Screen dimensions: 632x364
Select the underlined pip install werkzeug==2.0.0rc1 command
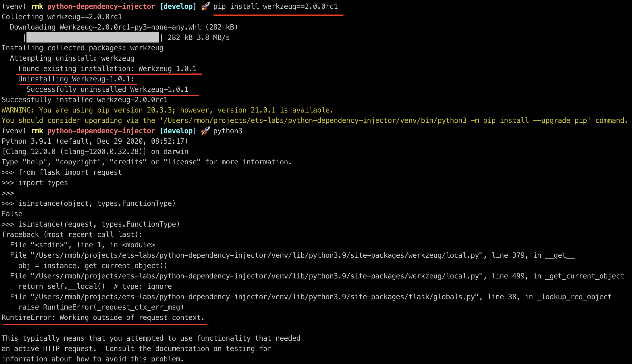(x=276, y=6)
